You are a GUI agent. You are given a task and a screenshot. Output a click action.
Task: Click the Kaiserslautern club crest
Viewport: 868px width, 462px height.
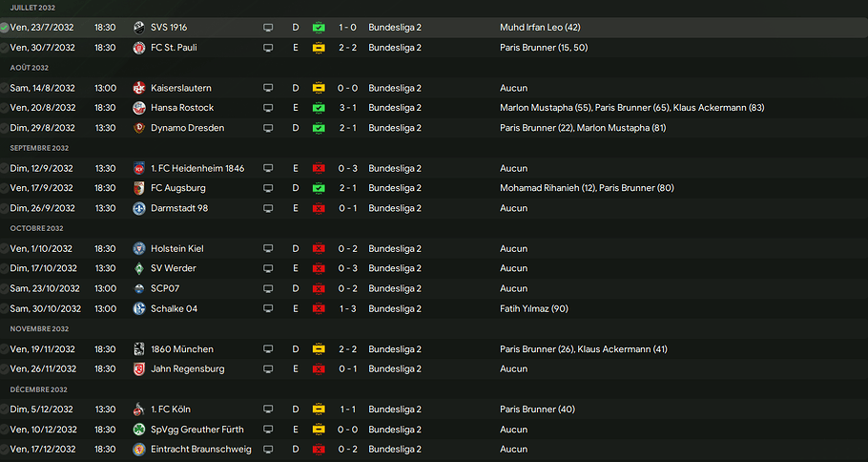pos(139,88)
